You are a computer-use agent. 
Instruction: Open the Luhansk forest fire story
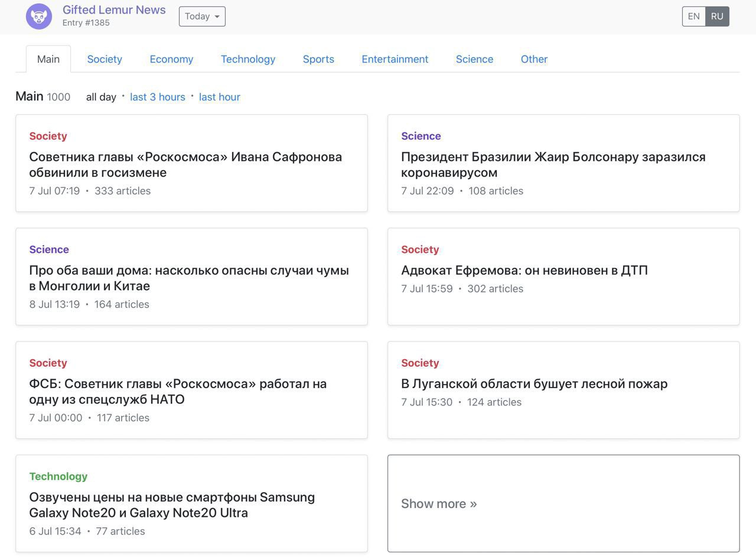(x=534, y=384)
